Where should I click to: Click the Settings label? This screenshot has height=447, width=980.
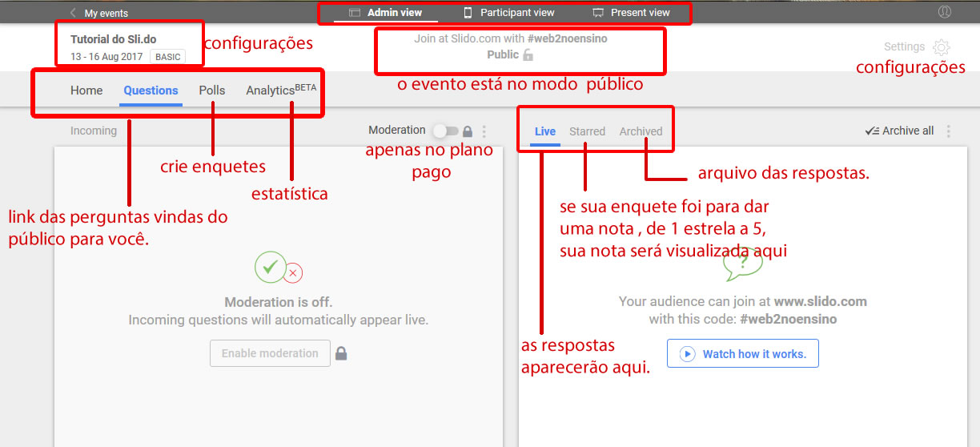tap(904, 47)
